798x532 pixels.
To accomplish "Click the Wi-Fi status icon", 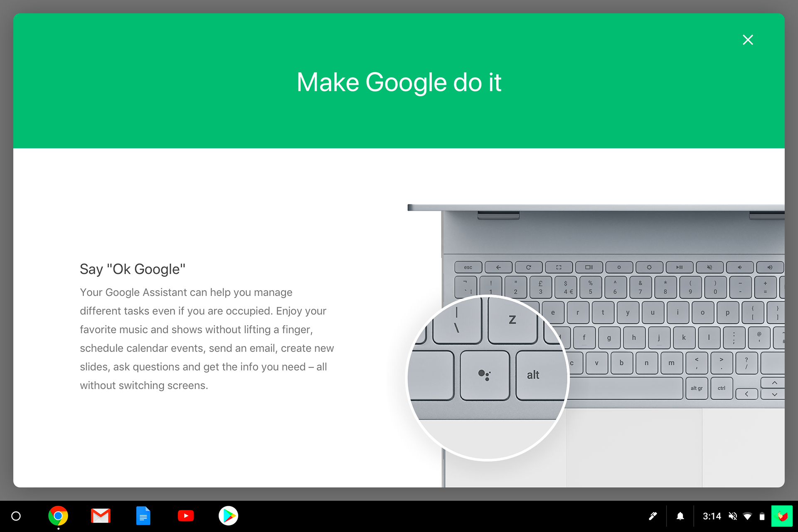I will coord(747,516).
